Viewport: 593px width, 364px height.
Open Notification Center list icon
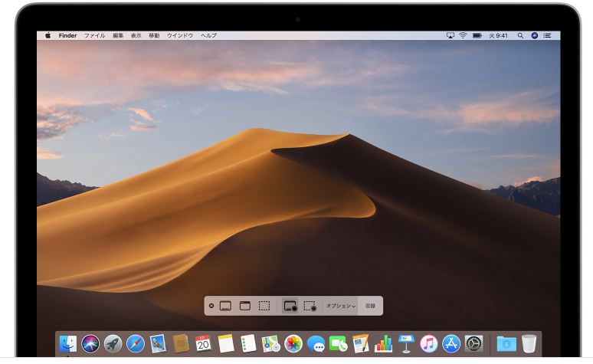(547, 35)
